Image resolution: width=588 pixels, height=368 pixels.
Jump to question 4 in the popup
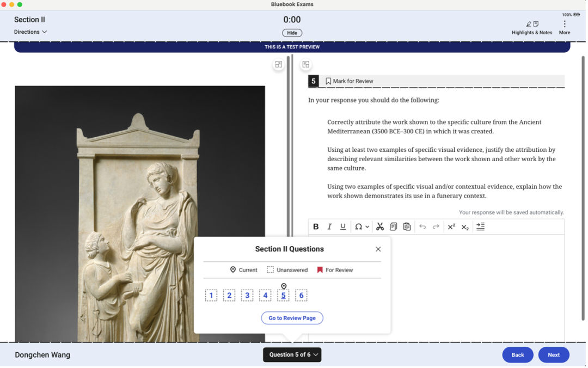[265, 295]
